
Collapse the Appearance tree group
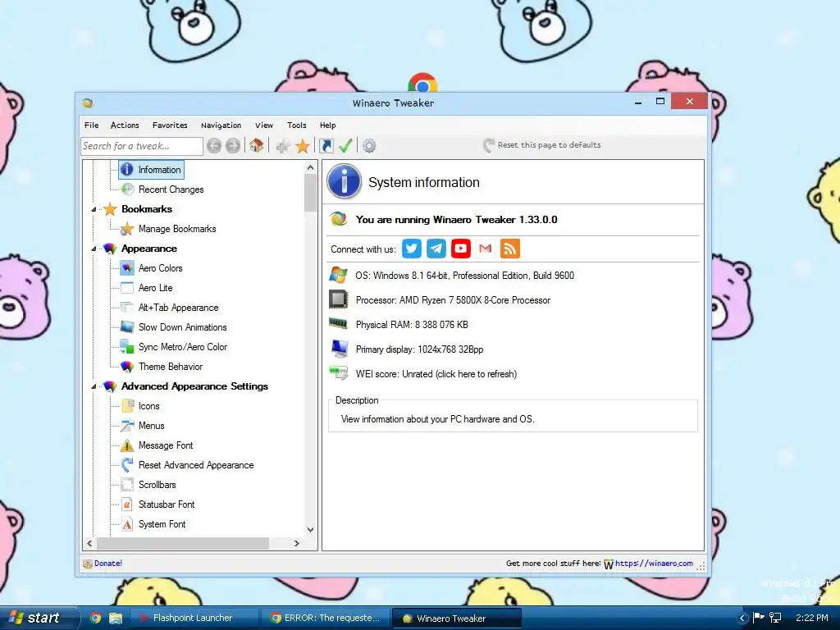click(94, 249)
